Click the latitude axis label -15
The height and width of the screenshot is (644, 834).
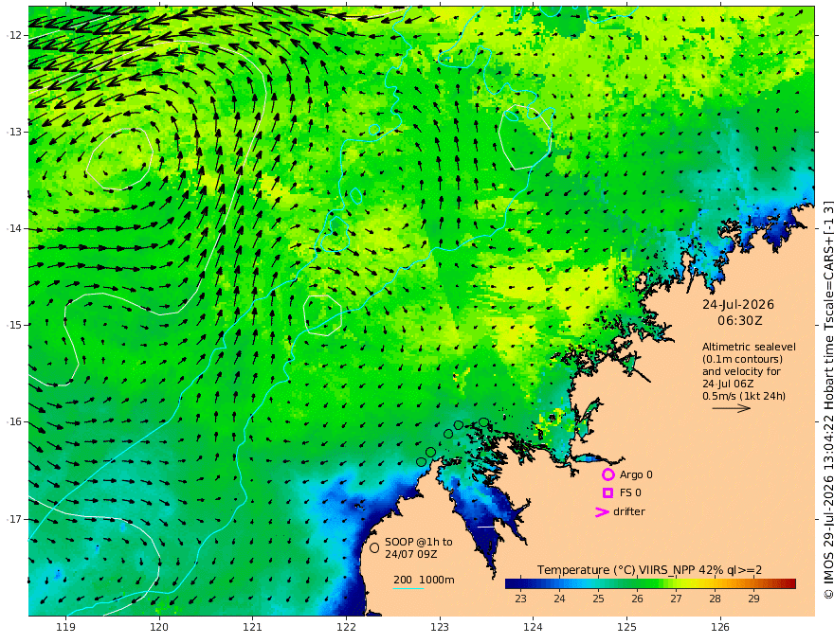(x=14, y=325)
